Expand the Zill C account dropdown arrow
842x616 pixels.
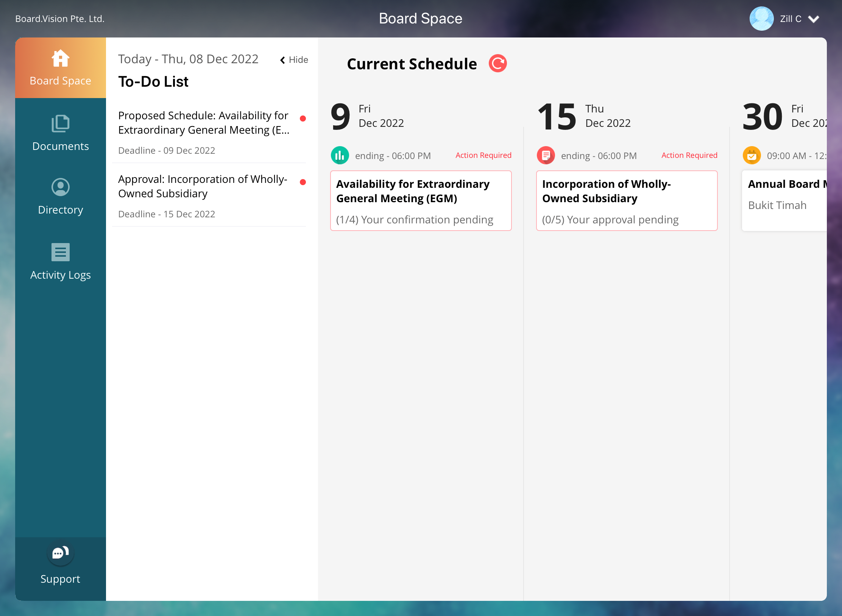[813, 19]
